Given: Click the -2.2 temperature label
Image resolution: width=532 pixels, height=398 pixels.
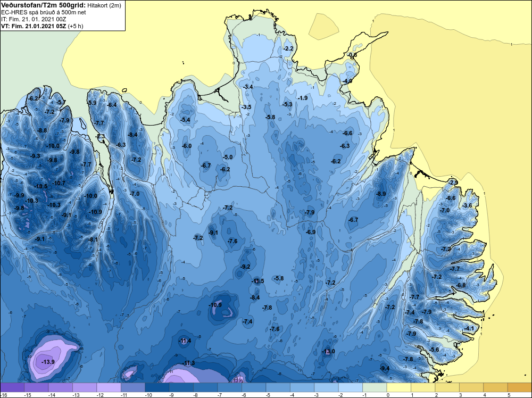Looking at the screenshot, I should 288,49.
